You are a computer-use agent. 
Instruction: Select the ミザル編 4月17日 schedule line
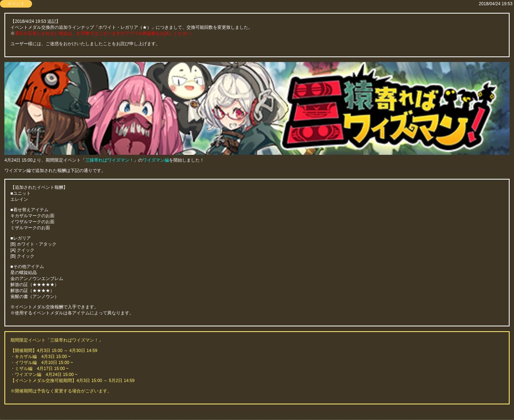(x=40, y=369)
